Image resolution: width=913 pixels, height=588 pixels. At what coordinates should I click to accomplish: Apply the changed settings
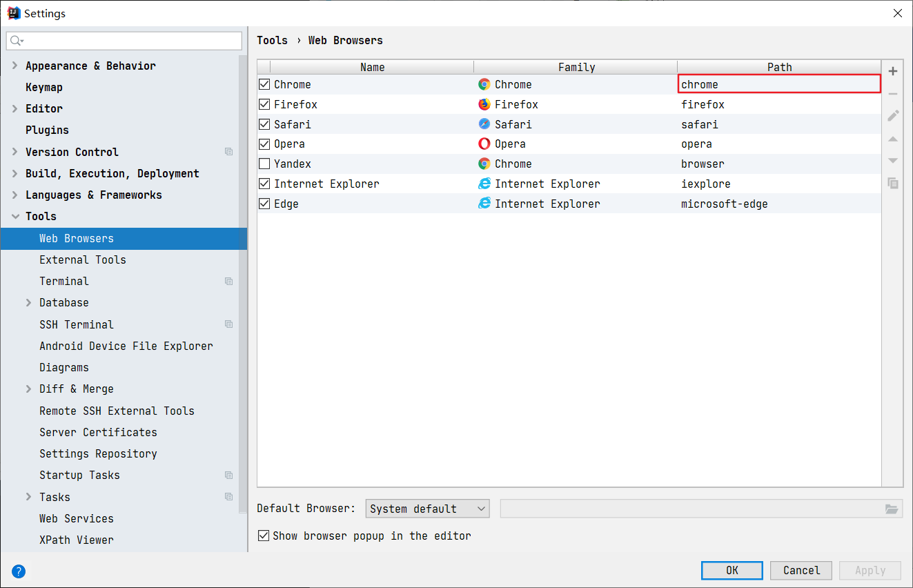click(869, 570)
